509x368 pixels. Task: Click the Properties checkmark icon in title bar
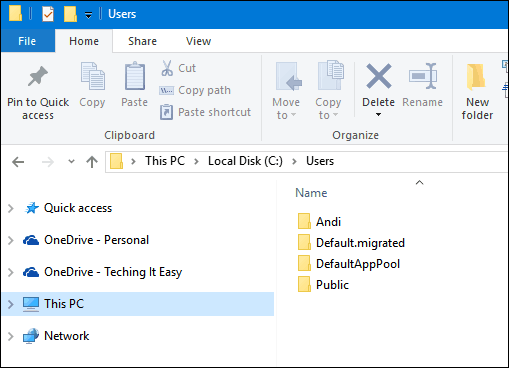[x=48, y=14]
